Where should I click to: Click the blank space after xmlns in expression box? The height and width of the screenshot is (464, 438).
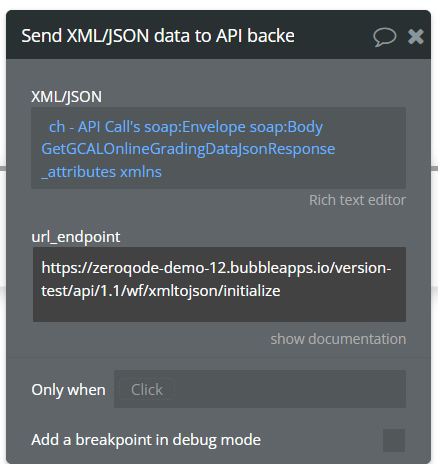283,172
